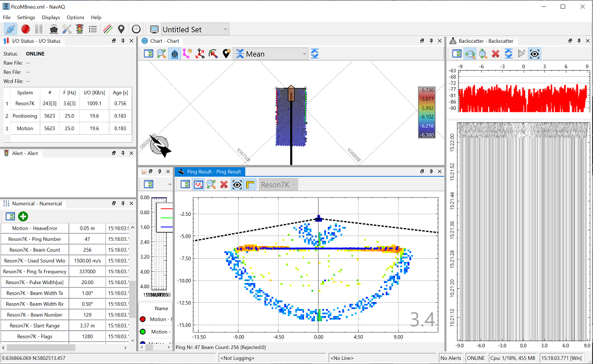Open the Displays menu
593x364 pixels.
pos(50,17)
